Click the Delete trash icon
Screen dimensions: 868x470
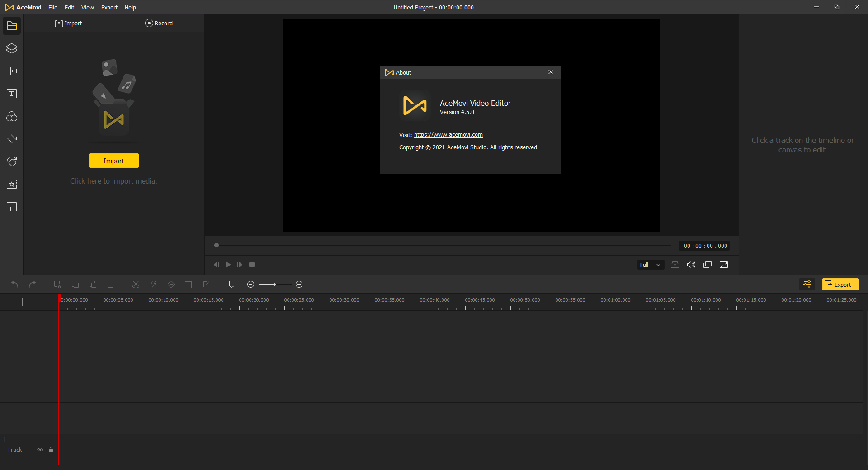click(x=110, y=284)
